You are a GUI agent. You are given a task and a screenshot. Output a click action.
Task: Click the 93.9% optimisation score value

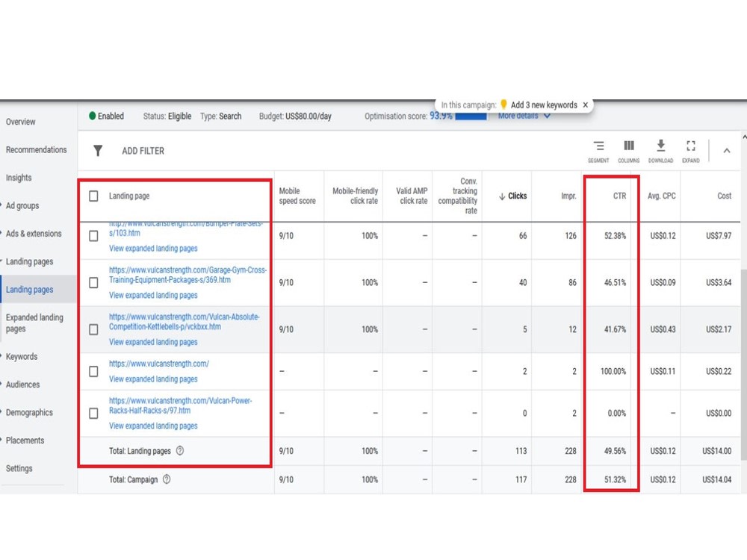pos(441,116)
